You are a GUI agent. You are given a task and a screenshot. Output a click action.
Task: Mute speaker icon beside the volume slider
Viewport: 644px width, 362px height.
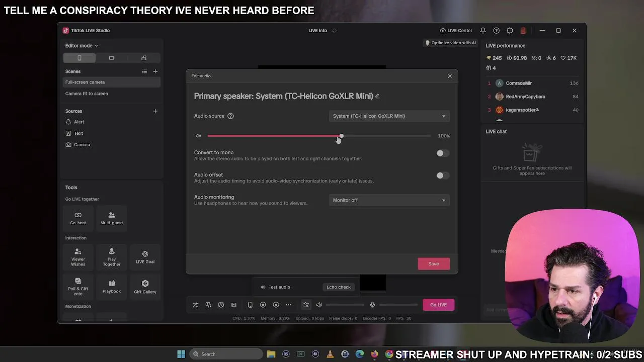pyautogui.click(x=198, y=136)
